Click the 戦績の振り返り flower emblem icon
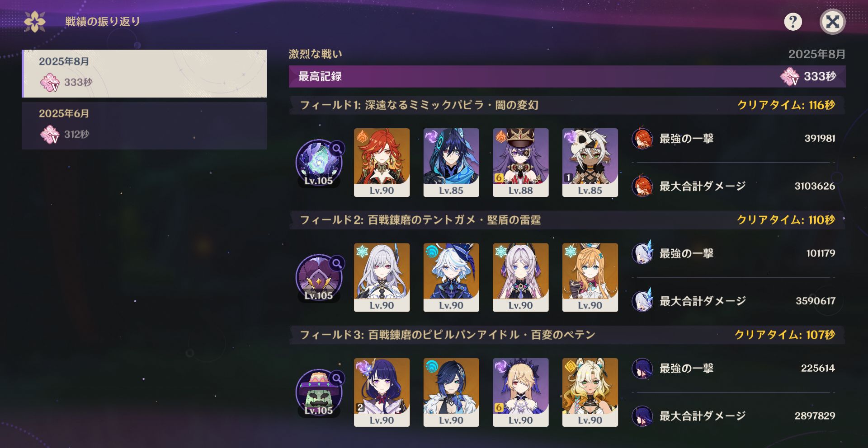The width and height of the screenshot is (868, 448). [35, 22]
